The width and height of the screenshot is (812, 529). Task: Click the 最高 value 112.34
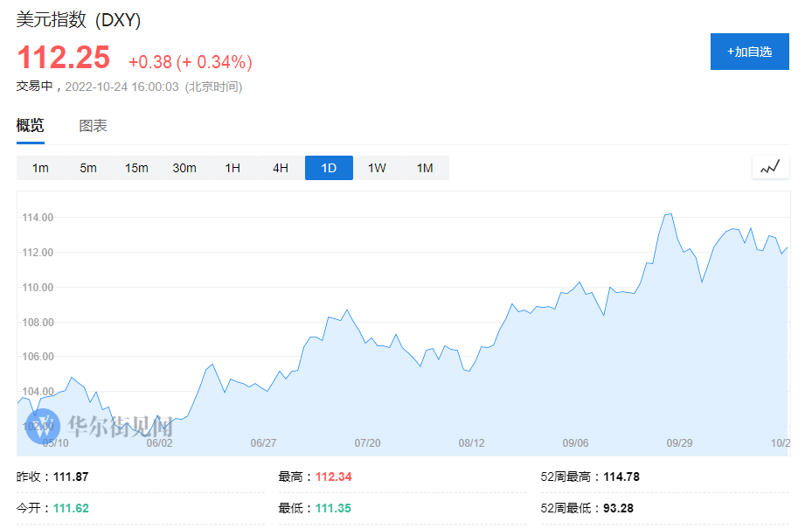(x=333, y=477)
